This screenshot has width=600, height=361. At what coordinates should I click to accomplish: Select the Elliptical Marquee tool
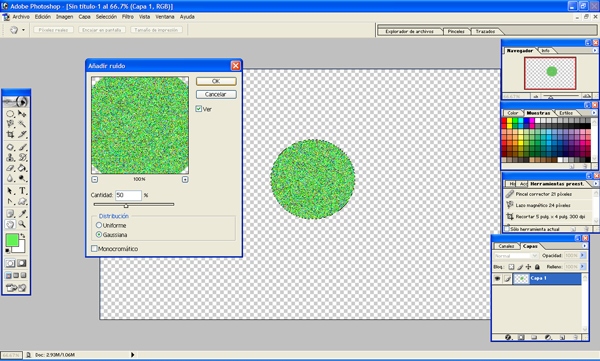[10, 114]
